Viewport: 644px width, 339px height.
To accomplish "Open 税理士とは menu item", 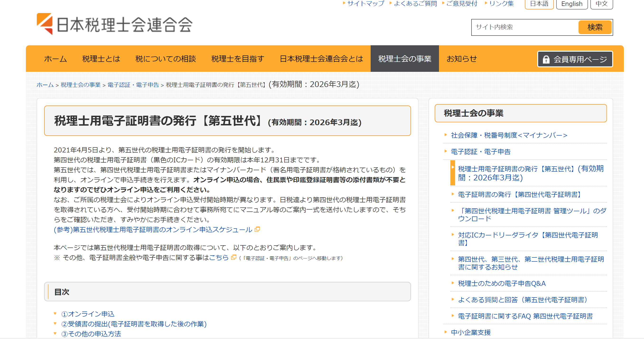I will 101,59.
